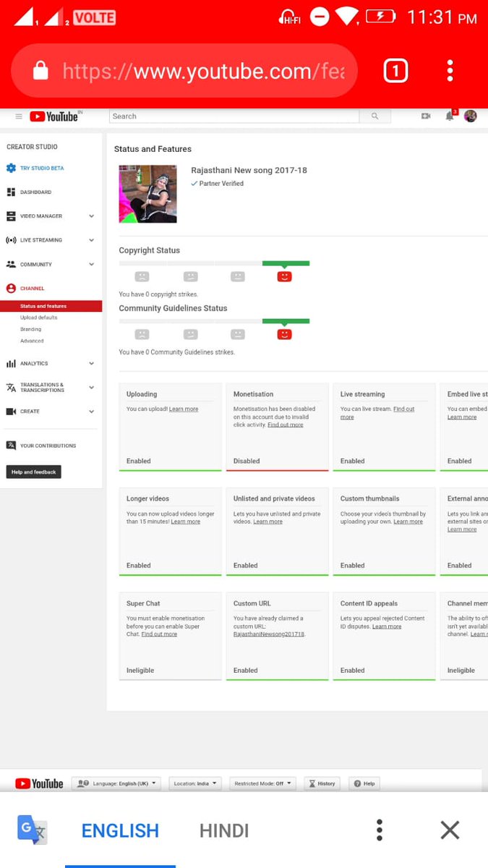Click the Channel person icon
Viewport: 488px width, 868px height.
(x=11, y=289)
